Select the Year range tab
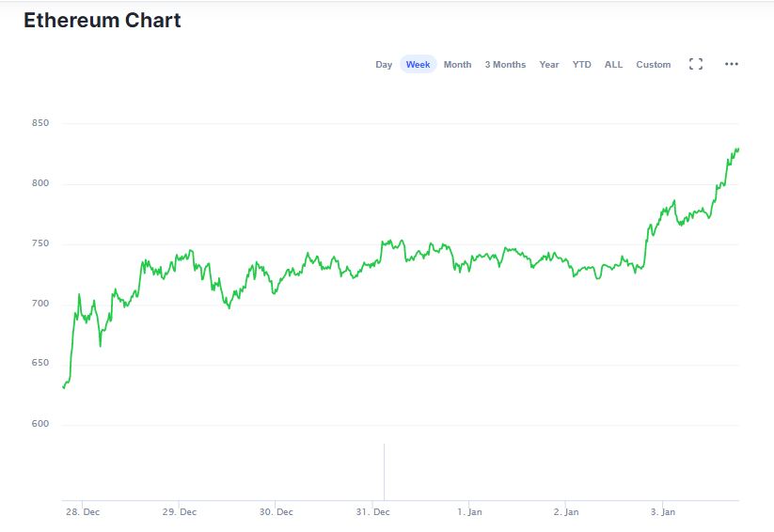Viewport: 774px width, 532px height. (549, 65)
